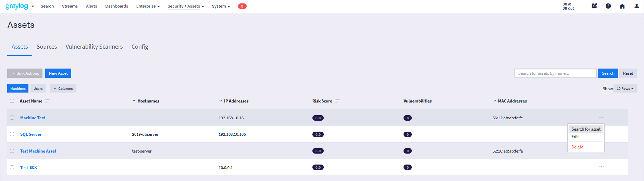644x181 pixels.
Task: Sort by Risk Score sort icon
Action: pos(337,101)
